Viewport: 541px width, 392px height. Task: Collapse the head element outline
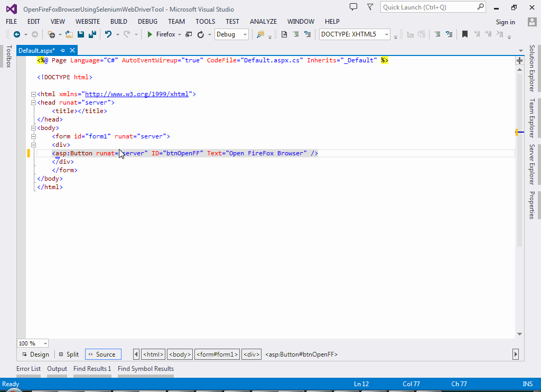point(33,102)
